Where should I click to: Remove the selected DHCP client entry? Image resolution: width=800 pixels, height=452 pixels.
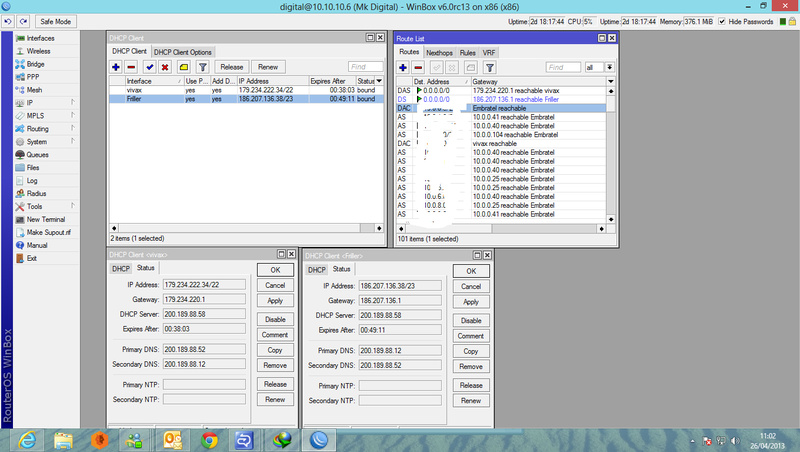131,67
